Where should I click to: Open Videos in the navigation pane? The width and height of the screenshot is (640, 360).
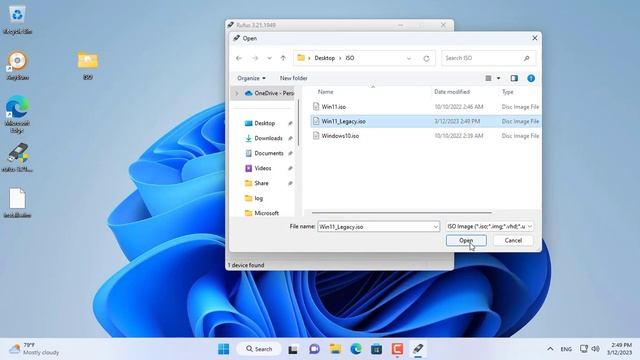[263, 168]
